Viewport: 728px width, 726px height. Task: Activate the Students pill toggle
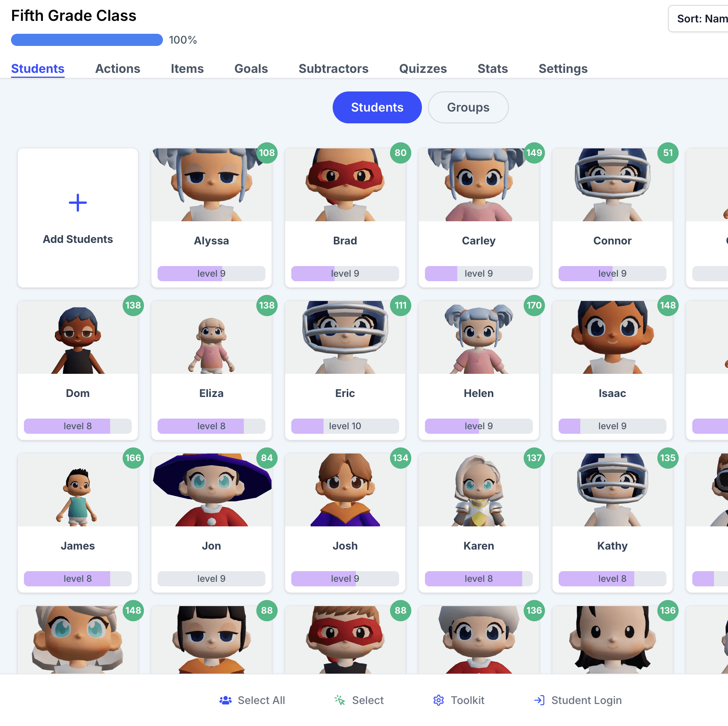(377, 107)
